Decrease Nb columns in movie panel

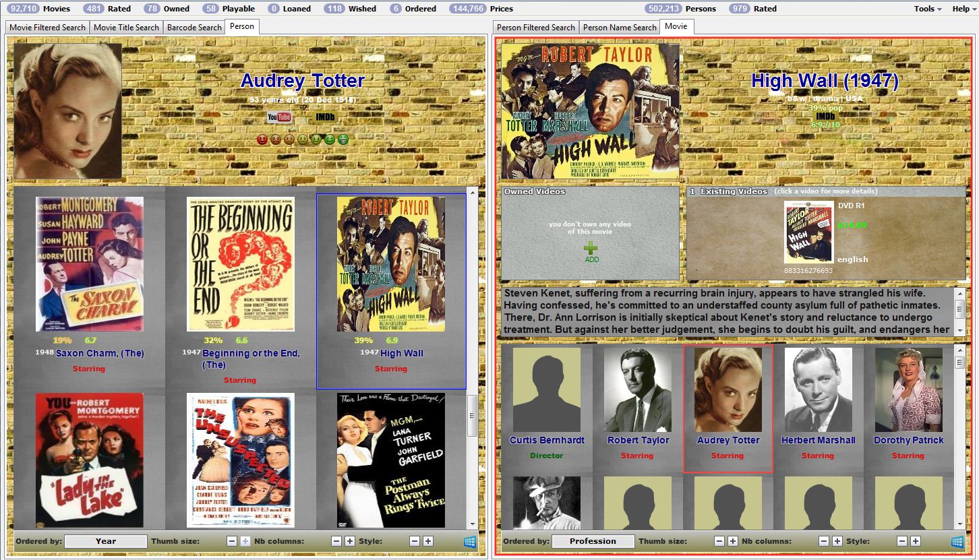tap(824, 541)
